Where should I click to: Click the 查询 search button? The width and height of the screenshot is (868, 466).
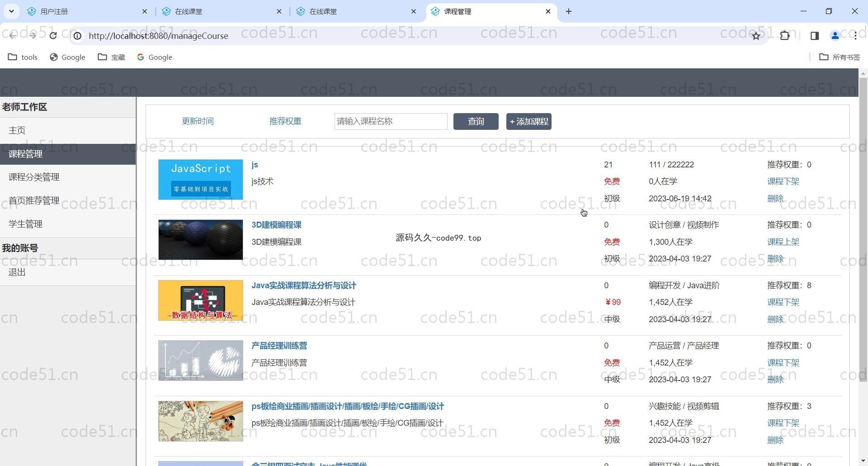476,121
